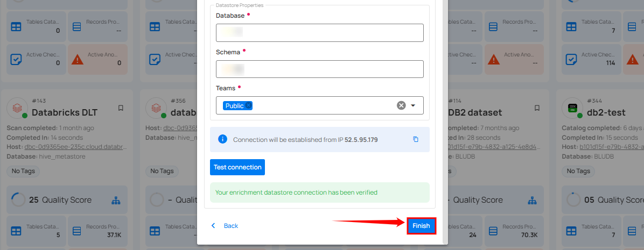The image size is (644, 250).
Task: Go back using the Back link
Action: (225, 226)
